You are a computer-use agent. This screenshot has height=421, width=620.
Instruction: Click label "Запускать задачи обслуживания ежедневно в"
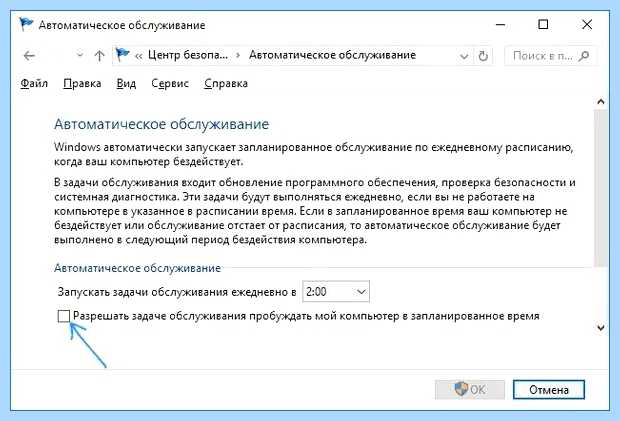click(x=177, y=292)
